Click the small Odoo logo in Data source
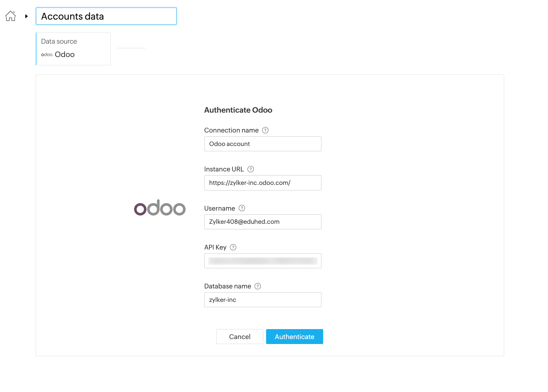Screen dimensions: 548x392 click(47, 55)
